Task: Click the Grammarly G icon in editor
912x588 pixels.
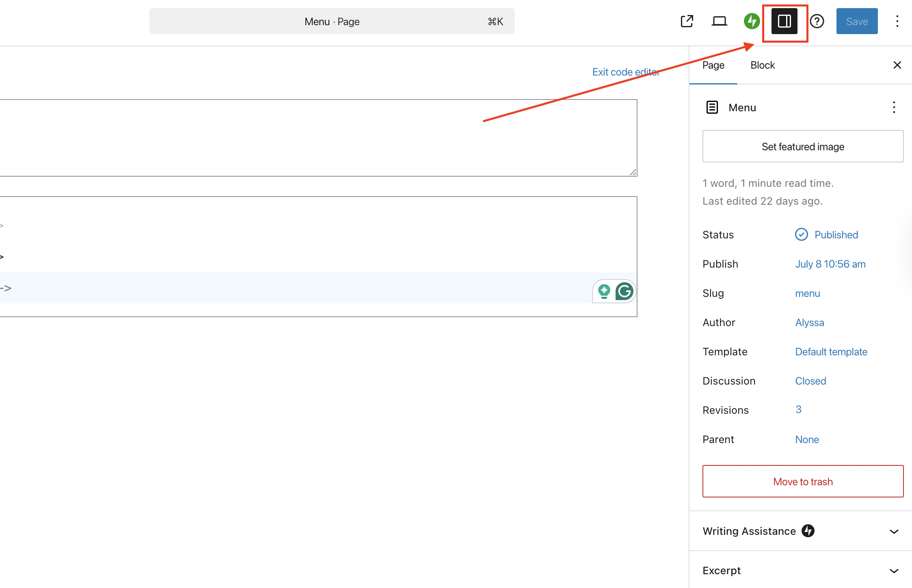Action: click(624, 291)
